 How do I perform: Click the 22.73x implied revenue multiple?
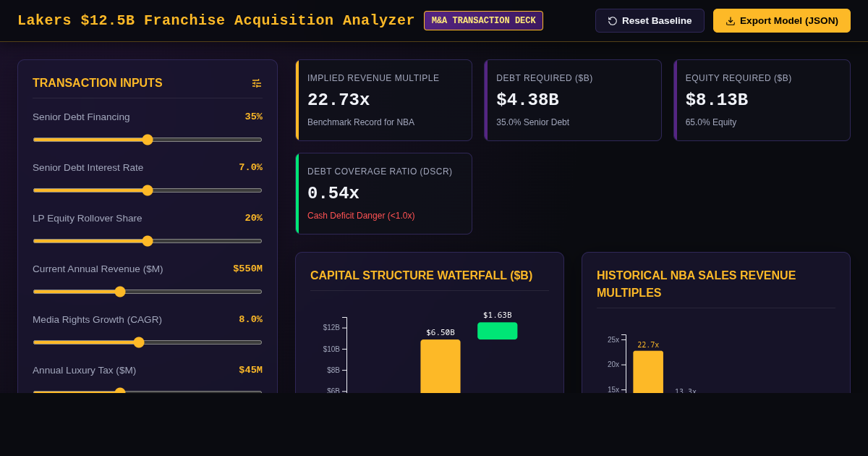coord(339,100)
